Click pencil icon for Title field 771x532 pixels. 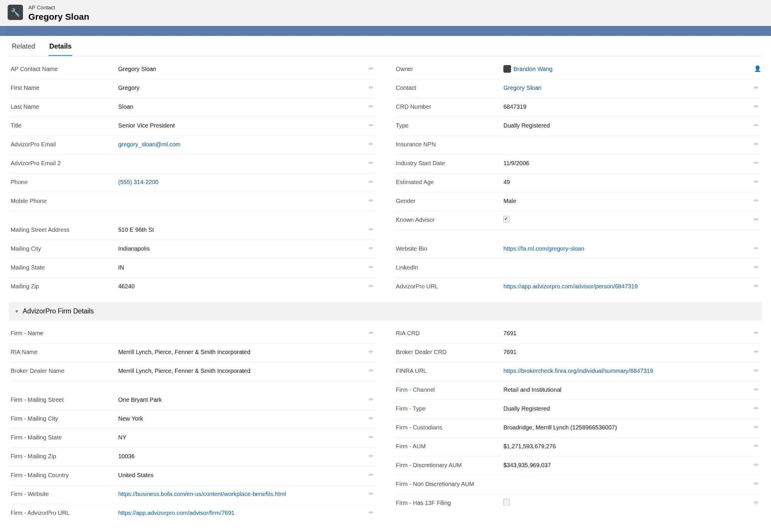(x=371, y=125)
